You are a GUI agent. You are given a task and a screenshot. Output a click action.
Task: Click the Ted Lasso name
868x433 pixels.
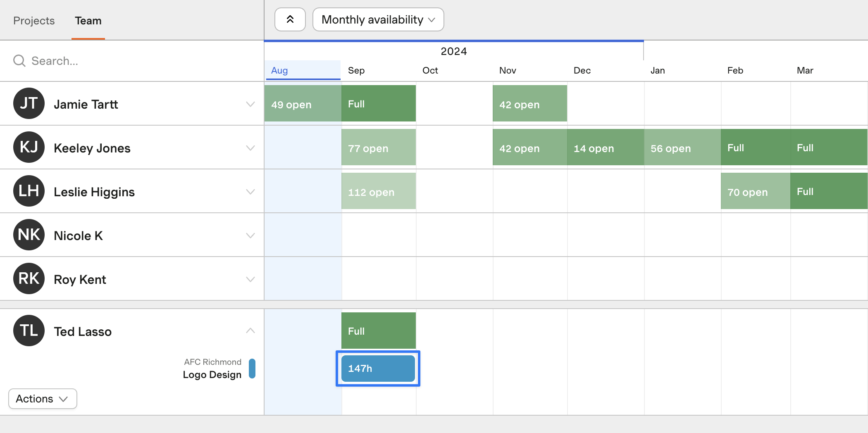83,331
